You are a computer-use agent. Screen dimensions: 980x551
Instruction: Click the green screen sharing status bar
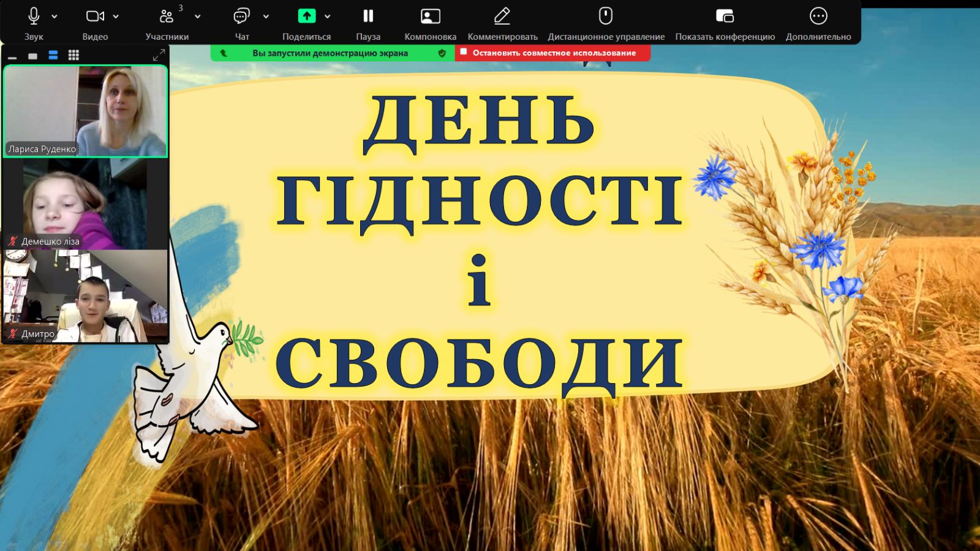pyautogui.click(x=330, y=53)
